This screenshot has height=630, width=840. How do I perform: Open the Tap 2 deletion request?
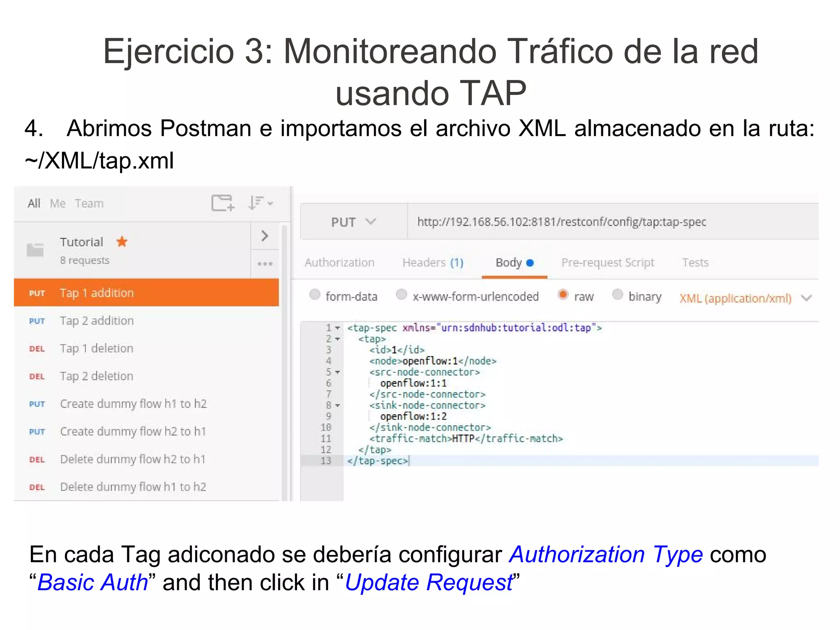tap(146, 376)
